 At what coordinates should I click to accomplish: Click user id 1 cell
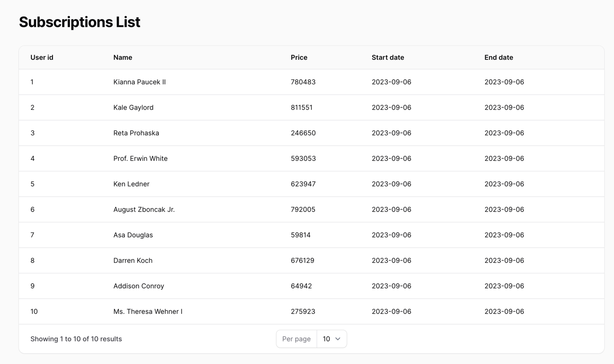click(x=32, y=82)
